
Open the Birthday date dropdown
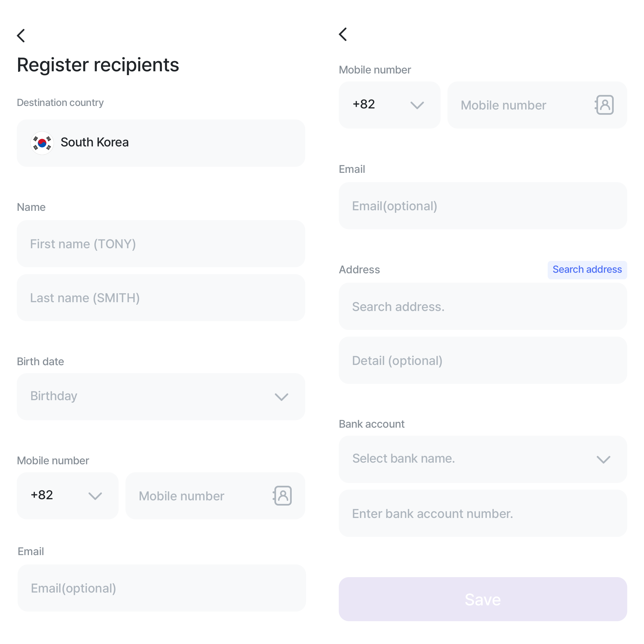click(161, 397)
